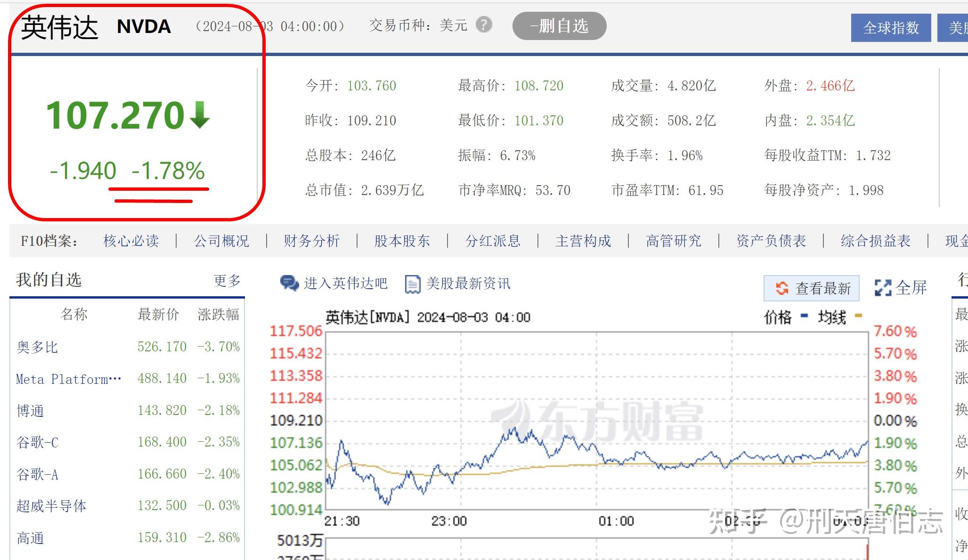Select 博通 in watchlist

coord(30,411)
